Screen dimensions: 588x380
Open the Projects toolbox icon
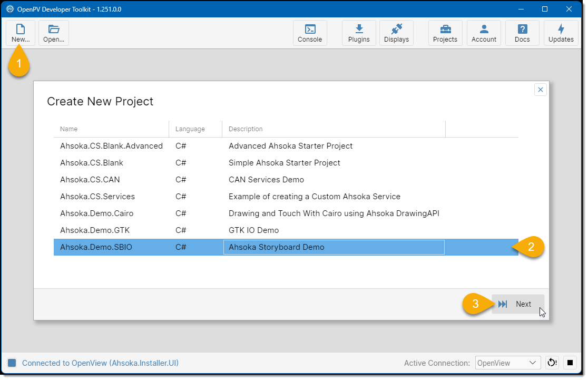tap(445, 33)
